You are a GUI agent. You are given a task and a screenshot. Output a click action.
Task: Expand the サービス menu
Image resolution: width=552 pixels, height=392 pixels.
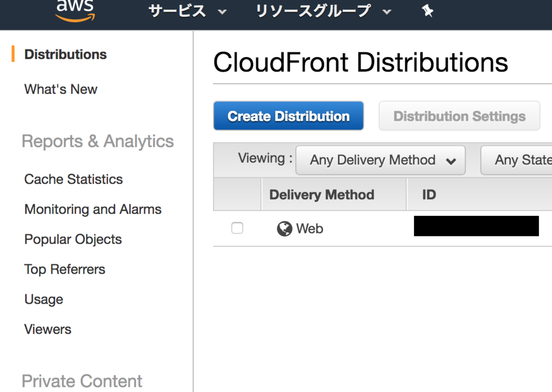pos(187,11)
